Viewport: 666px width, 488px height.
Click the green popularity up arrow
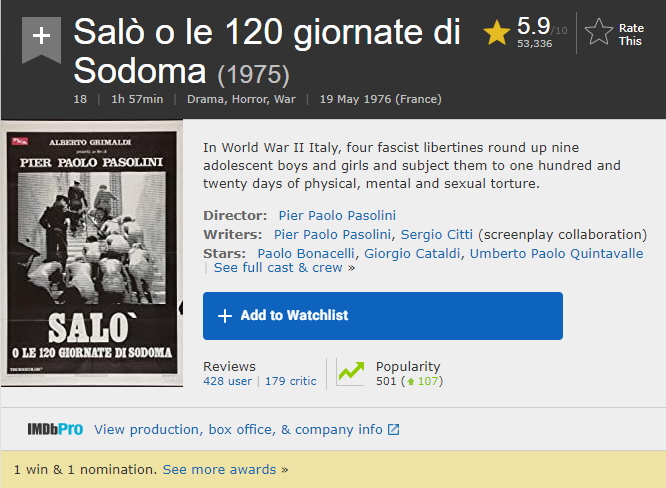click(x=409, y=381)
